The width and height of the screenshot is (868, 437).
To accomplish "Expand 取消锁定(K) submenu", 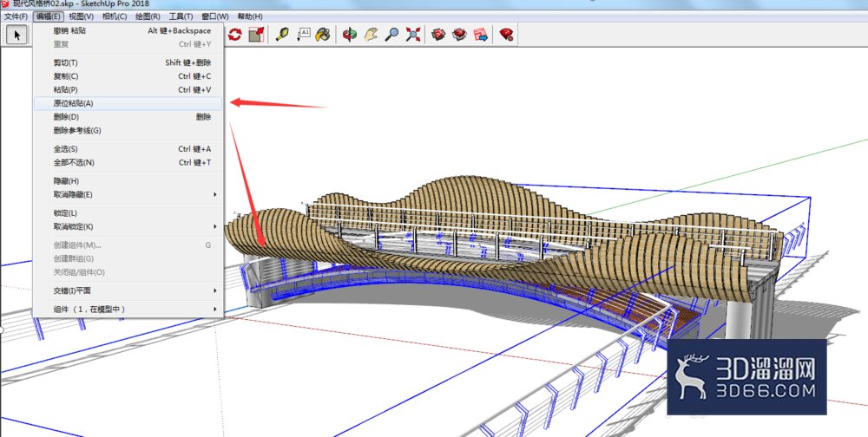I will pos(128,227).
